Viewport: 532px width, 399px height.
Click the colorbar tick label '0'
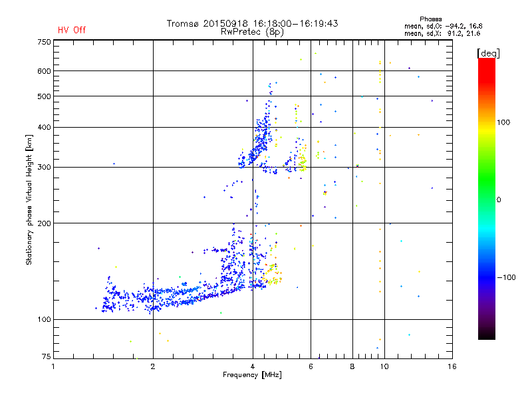[x=499, y=200]
